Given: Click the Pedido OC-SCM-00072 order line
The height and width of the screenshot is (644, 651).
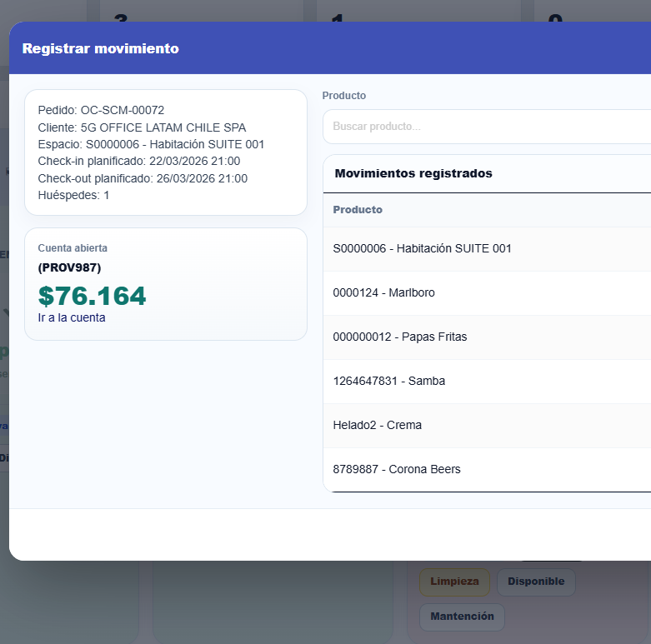Looking at the screenshot, I should [101, 110].
